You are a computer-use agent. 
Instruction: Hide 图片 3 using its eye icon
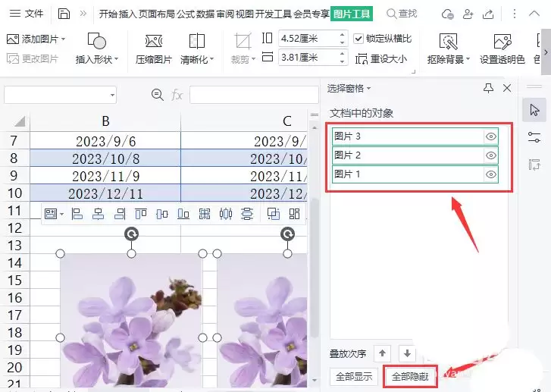click(490, 136)
